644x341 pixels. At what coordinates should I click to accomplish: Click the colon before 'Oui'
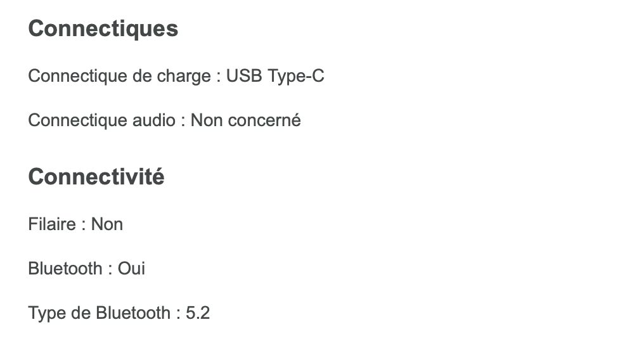point(110,269)
